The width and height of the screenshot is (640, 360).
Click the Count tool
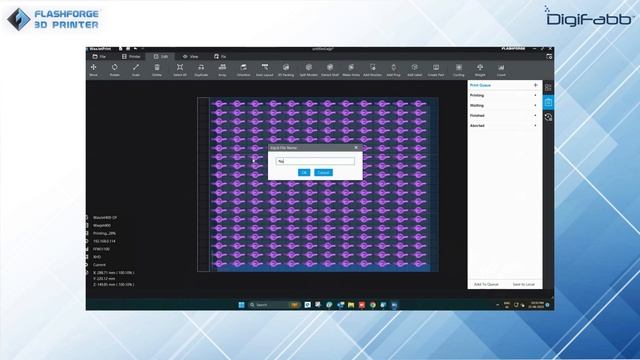501,70
